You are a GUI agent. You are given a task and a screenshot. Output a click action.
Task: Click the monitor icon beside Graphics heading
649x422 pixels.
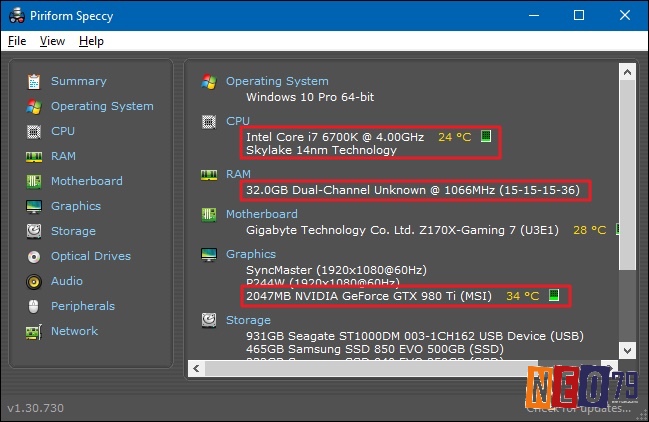(x=209, y=254)
